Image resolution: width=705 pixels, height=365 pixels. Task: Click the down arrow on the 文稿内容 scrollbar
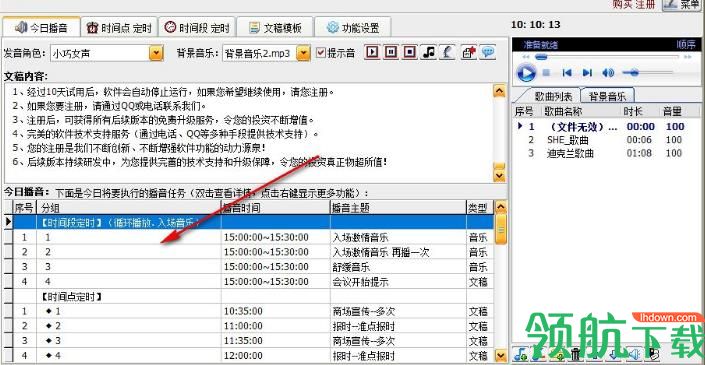[x=499, y=175]
